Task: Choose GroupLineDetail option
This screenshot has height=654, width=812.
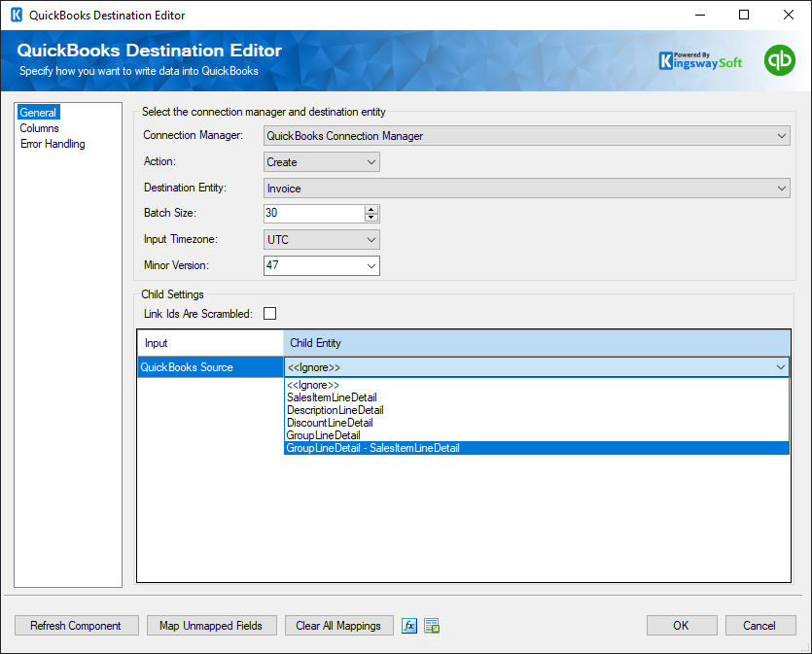Action: pos(537,435)
